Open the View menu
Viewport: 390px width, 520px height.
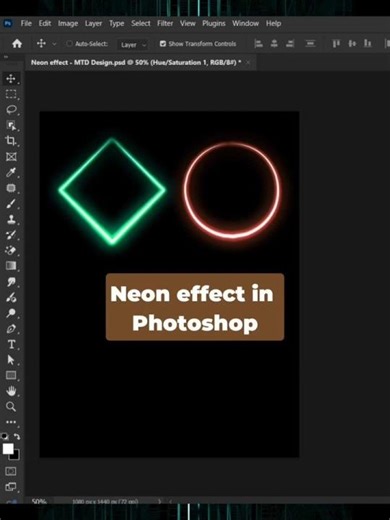click(188, 23)
